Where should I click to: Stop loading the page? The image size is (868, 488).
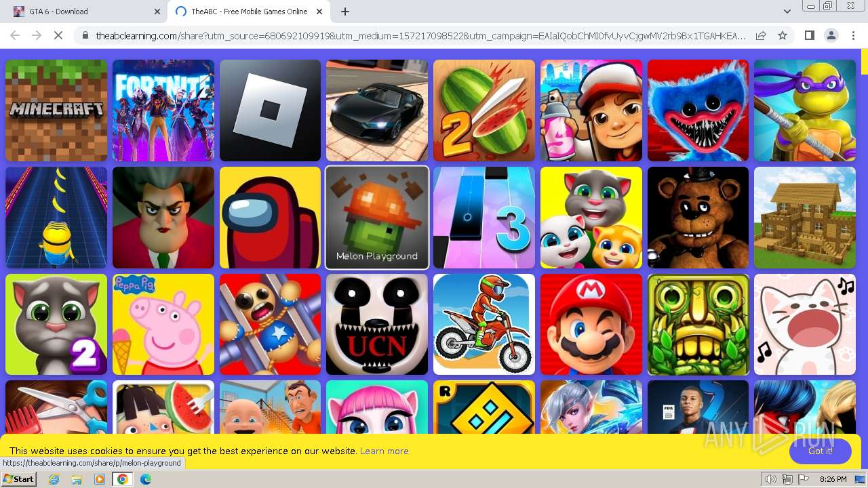pos(58,35)
